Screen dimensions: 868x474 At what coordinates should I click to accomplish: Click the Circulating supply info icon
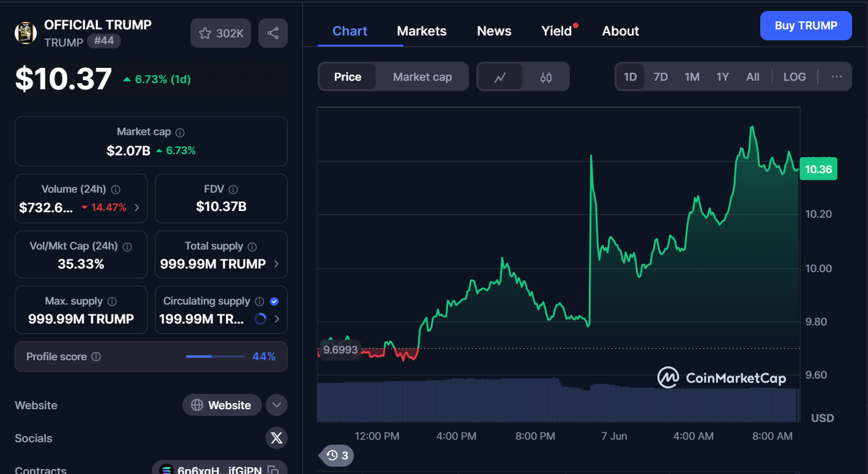coord(260,302)
